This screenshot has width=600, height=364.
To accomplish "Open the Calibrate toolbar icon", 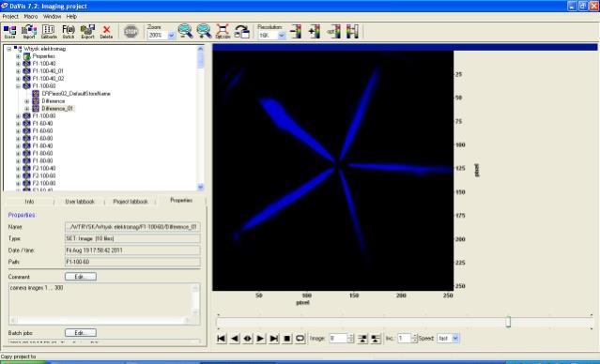I will [49, 32].
